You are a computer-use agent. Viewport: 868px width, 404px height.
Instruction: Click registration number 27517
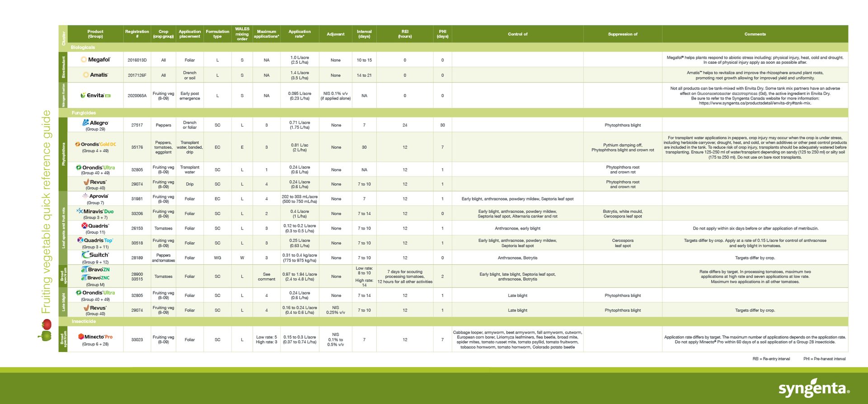137,125
